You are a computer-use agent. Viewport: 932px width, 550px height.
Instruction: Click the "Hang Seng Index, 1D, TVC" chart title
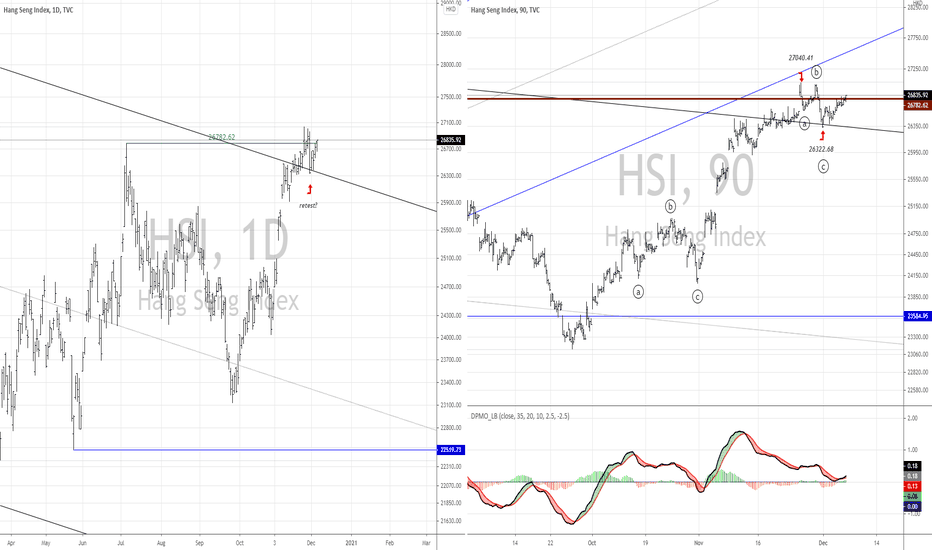38,10
